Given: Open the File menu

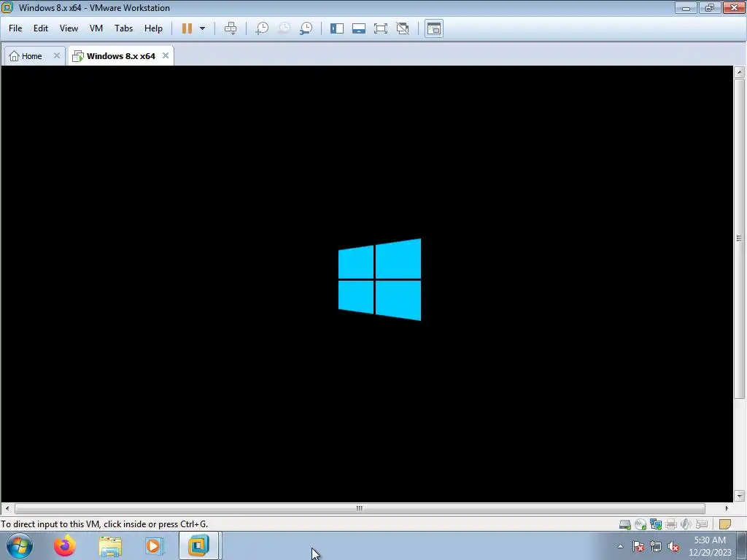Looking at the screenshot, I should point(15,28).
